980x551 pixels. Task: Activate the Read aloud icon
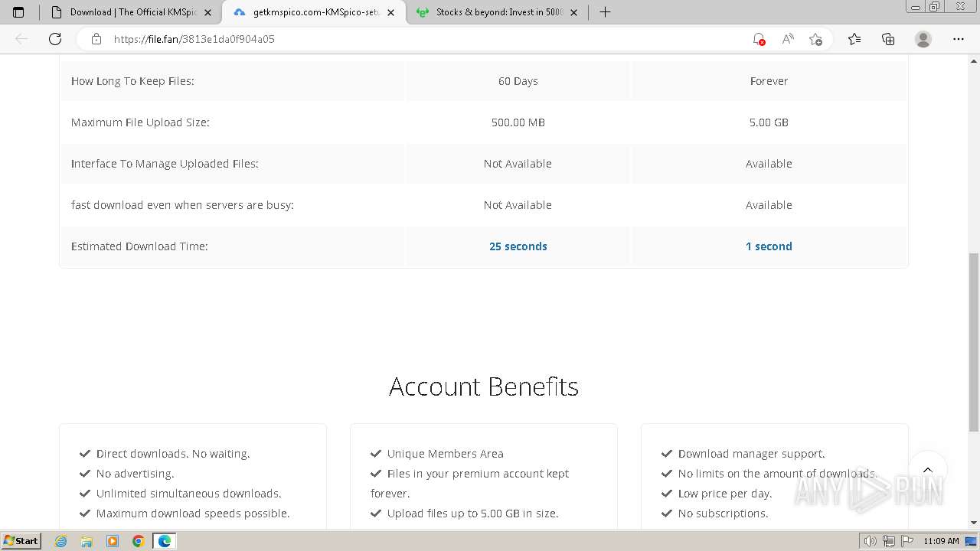pos(788,39)
